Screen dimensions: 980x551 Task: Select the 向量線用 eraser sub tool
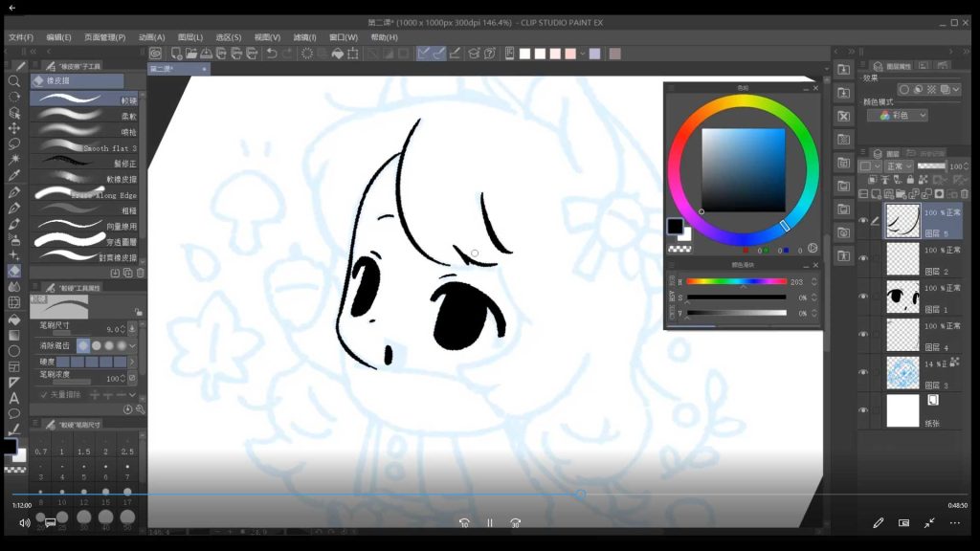(x=84, y=226)
